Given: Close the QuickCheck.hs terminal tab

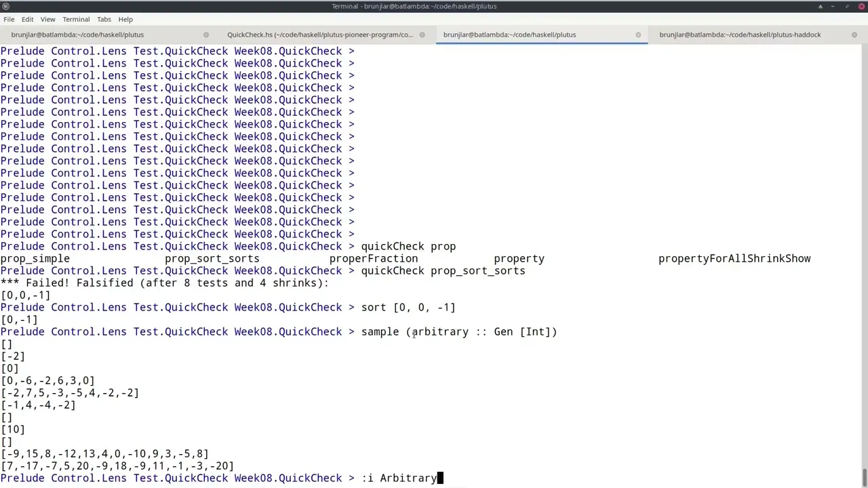Looking at the screenshot, I should pos(422,35).
